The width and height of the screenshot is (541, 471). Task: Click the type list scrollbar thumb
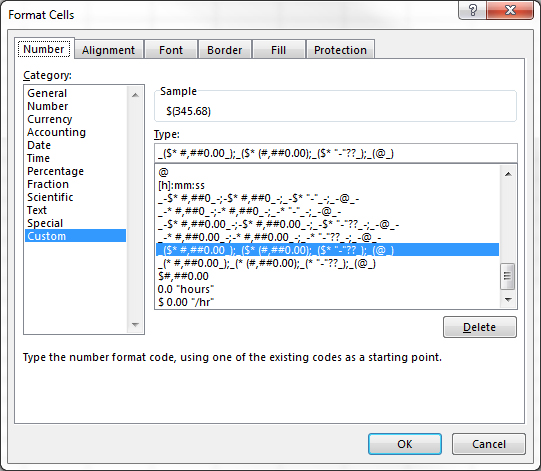coord(508,276)
